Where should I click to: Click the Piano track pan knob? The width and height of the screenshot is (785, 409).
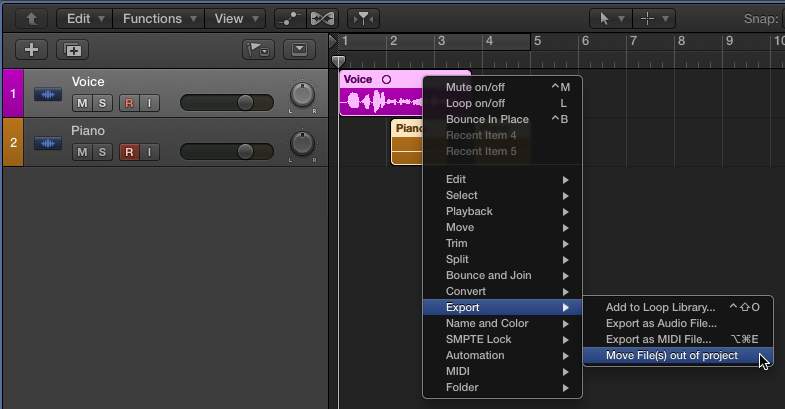[302, 144]
